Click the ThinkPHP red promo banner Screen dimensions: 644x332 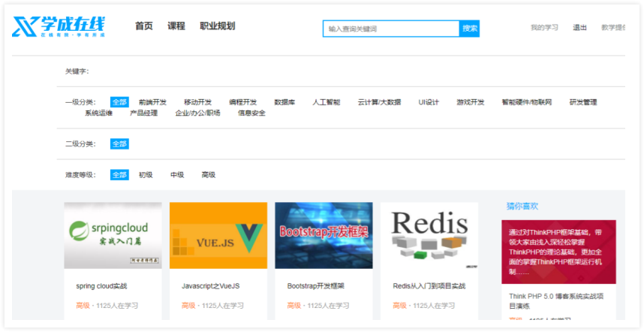point(558,252)
